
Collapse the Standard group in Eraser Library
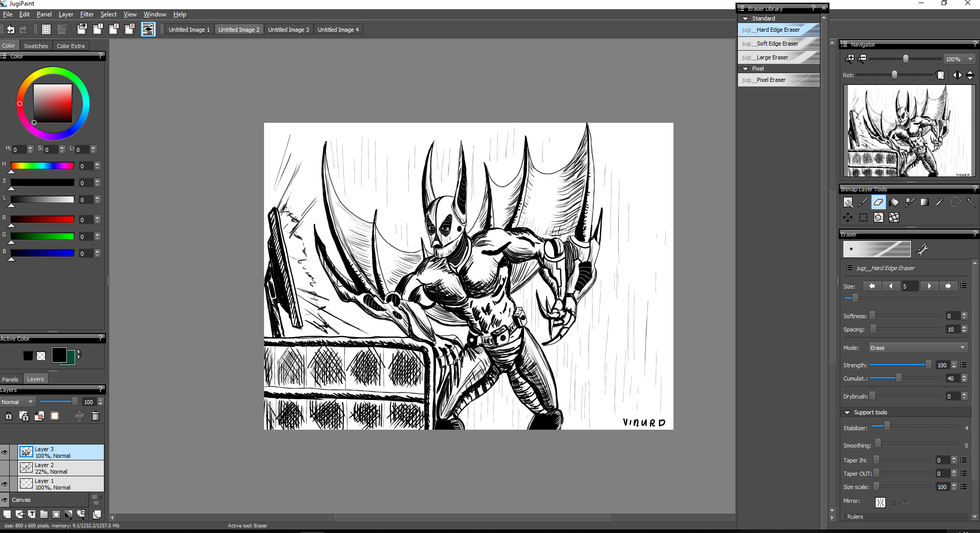pyautogui.click(x=746, y=18)
